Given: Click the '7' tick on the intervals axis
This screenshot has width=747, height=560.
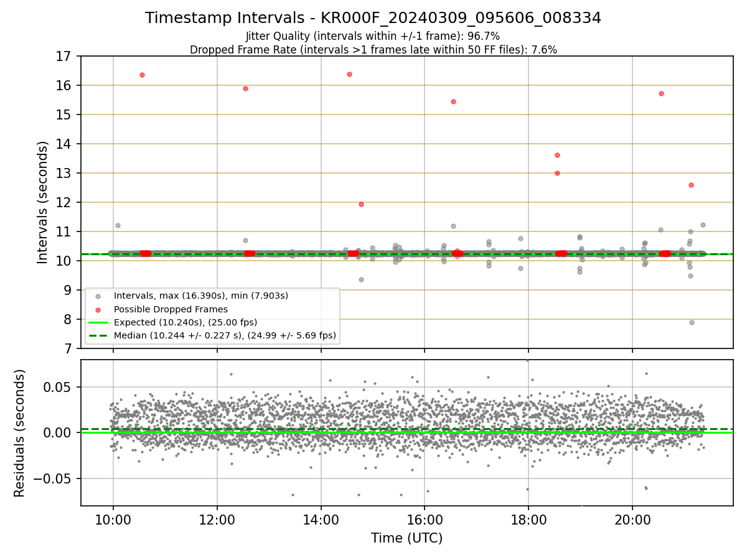Looking at the screenshot, I should (x=68, y=349).
